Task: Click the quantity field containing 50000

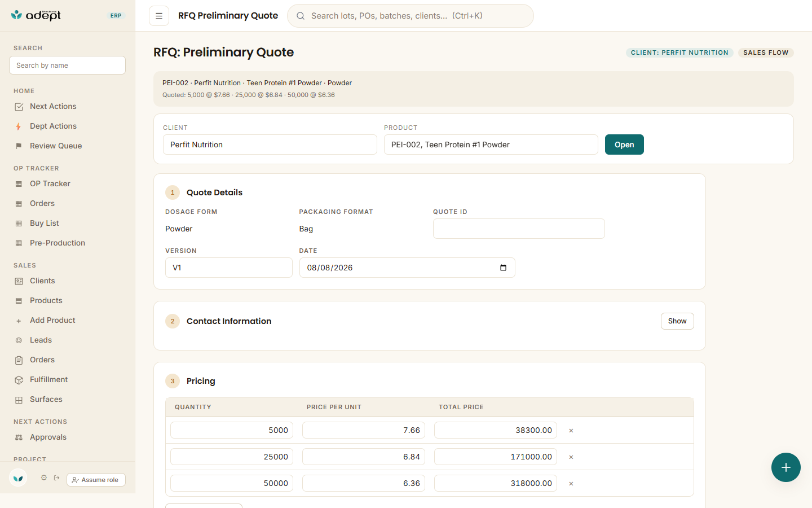Action: tap(232, 483)
